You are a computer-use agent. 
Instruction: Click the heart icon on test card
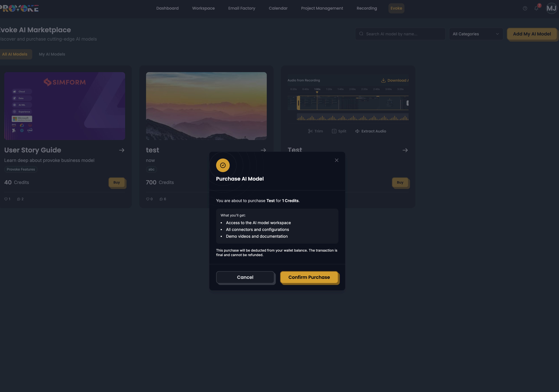(148, 199)
